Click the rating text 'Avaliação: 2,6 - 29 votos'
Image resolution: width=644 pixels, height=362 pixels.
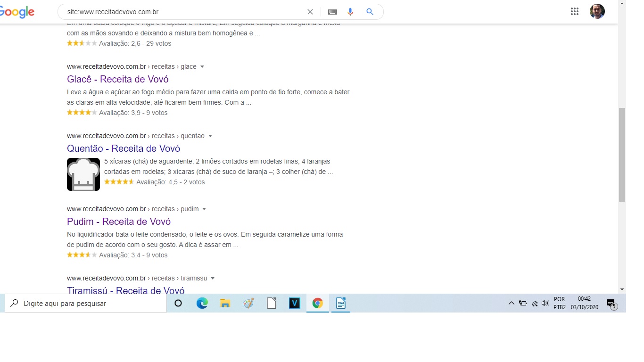point(135,43)
